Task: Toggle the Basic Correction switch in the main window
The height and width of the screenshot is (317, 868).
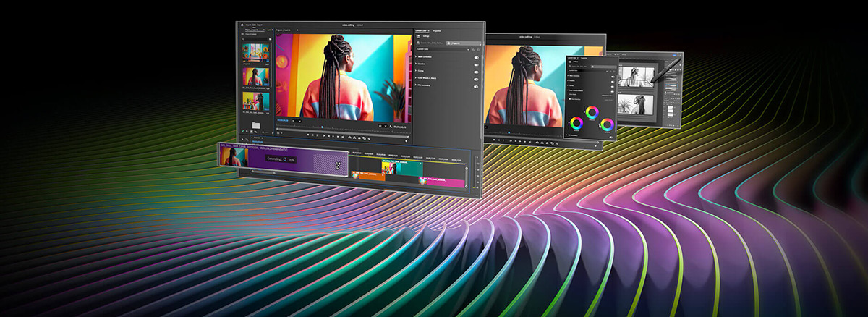Action: (x=476, y=57)
